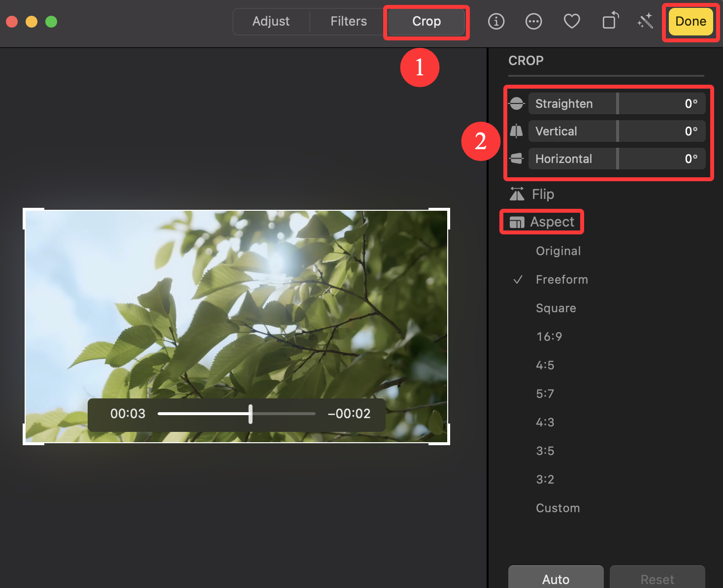Select the Original aspect ratio
Image resolution: width=723 pixels, height=588 pixels.
pos(558,251)
